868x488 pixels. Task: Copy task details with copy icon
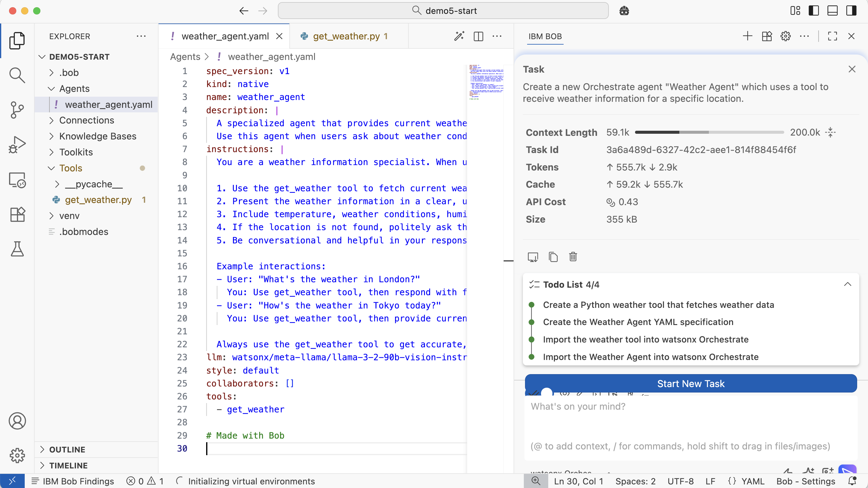click(x=553, y=257)
